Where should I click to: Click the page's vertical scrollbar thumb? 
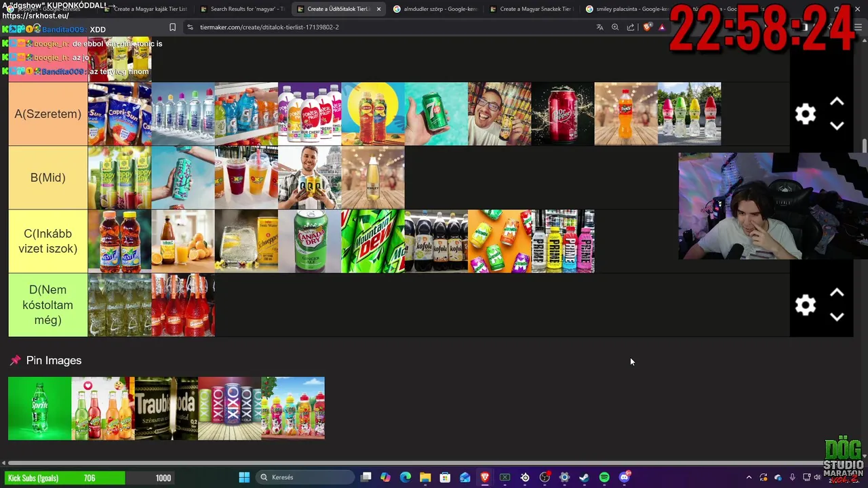864,147
